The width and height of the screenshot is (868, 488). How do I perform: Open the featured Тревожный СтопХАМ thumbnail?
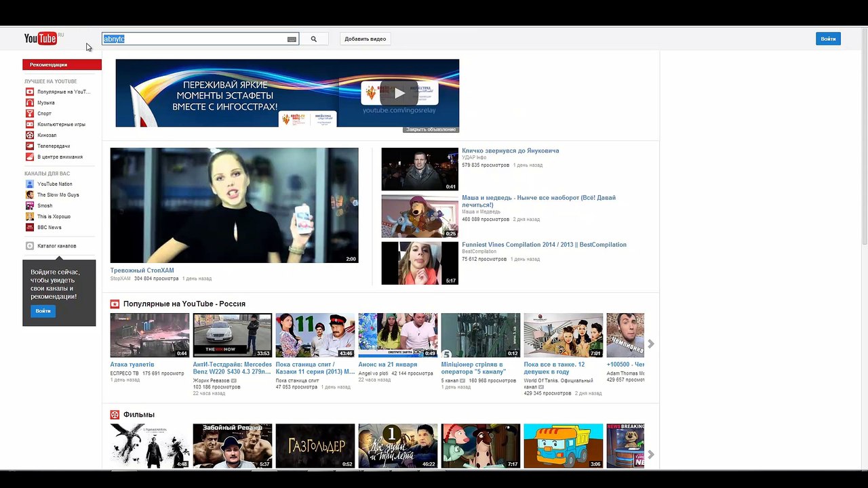click(235, 205)
